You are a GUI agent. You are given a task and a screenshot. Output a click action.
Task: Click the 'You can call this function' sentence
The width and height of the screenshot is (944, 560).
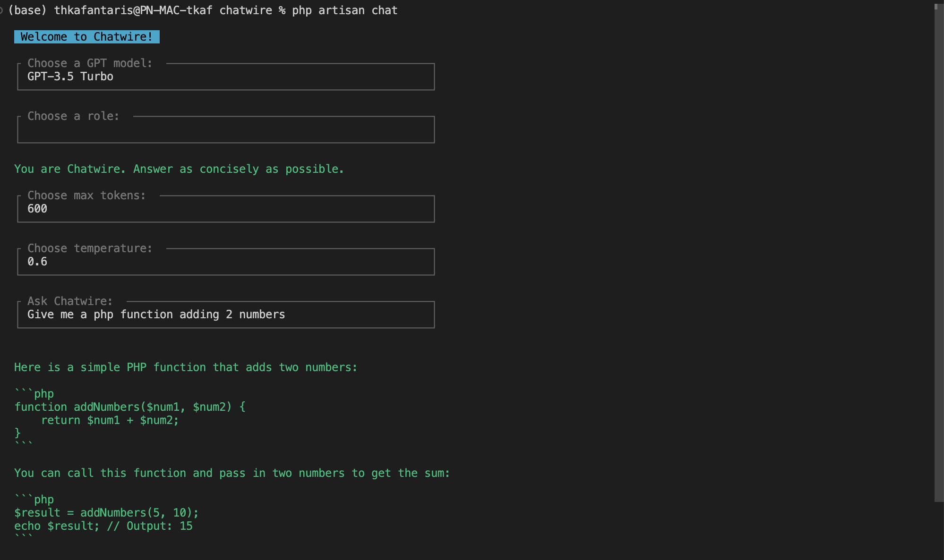pyautogui.click(x=232, y=473)
